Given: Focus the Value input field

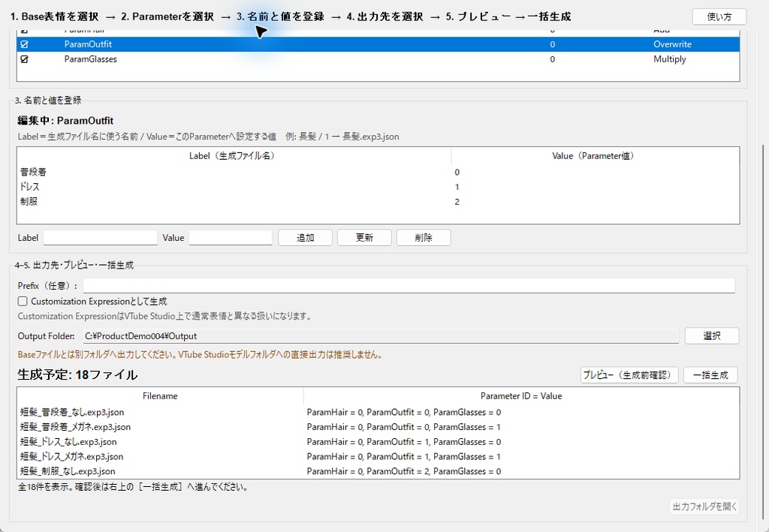Looking at the screenshot, I should click(231, 238).
